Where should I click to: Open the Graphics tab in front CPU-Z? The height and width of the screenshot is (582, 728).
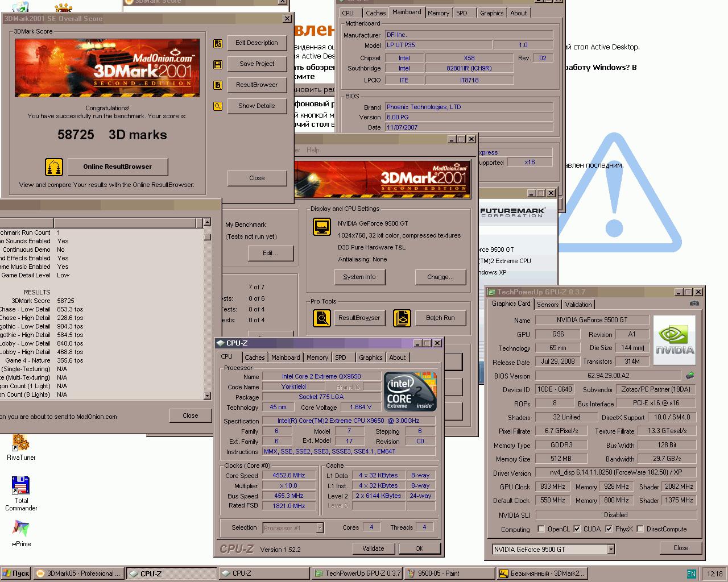point(370,357)
